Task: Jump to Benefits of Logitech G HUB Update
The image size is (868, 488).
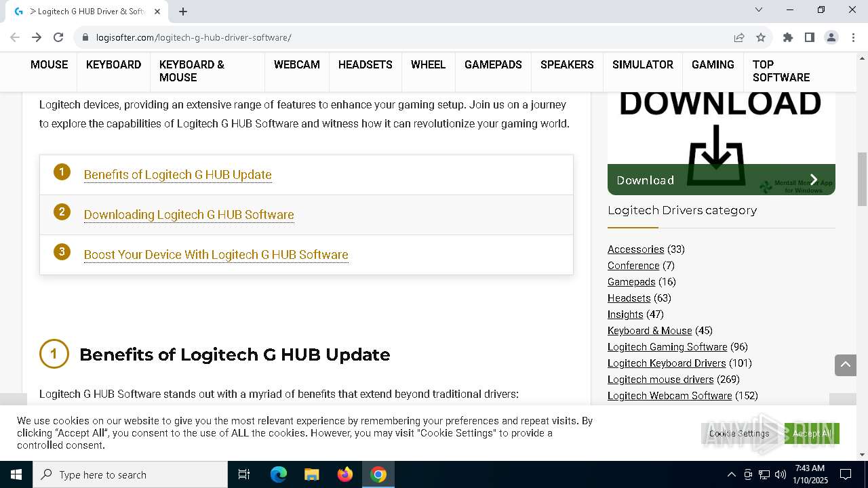Action: pos(178,175)
